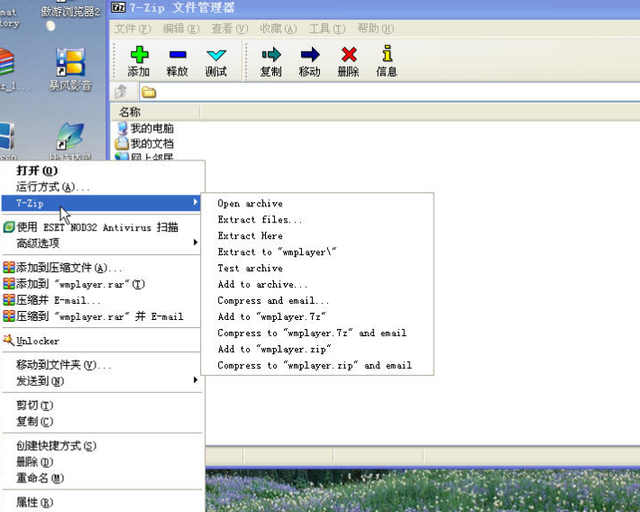Image resolution: width=640 pixels, height=512 pixels.
Task: Click the 7-Zip title bar app icon
Action: tap(118, 7)
